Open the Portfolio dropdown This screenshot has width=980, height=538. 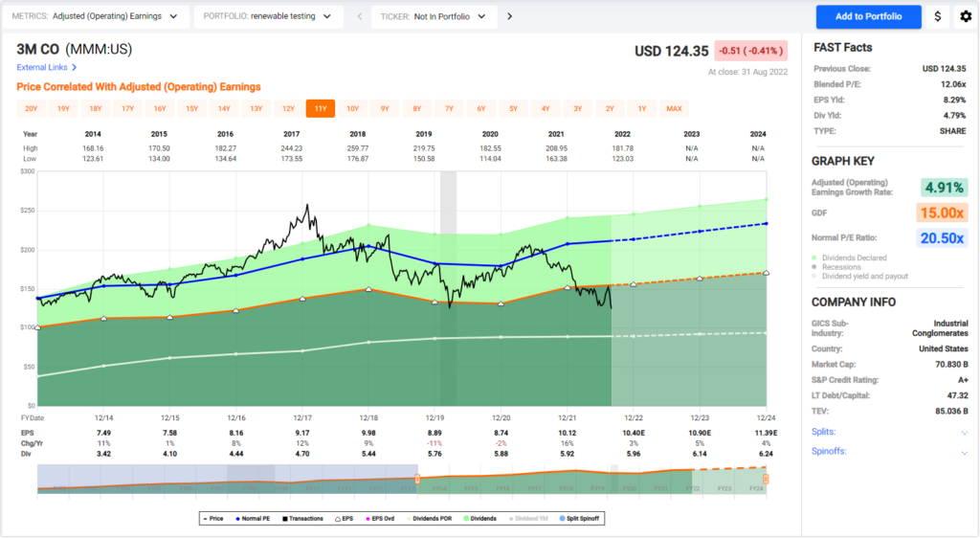tap(268, 17)
